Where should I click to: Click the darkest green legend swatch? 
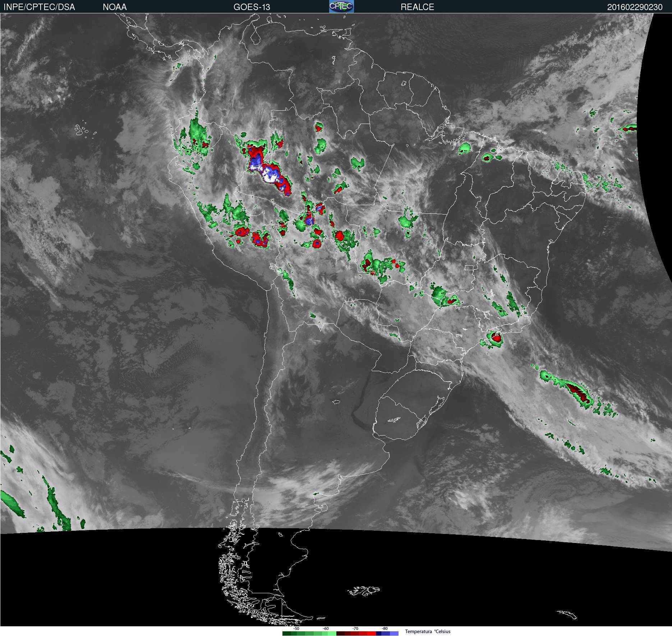tap(287, 633)
